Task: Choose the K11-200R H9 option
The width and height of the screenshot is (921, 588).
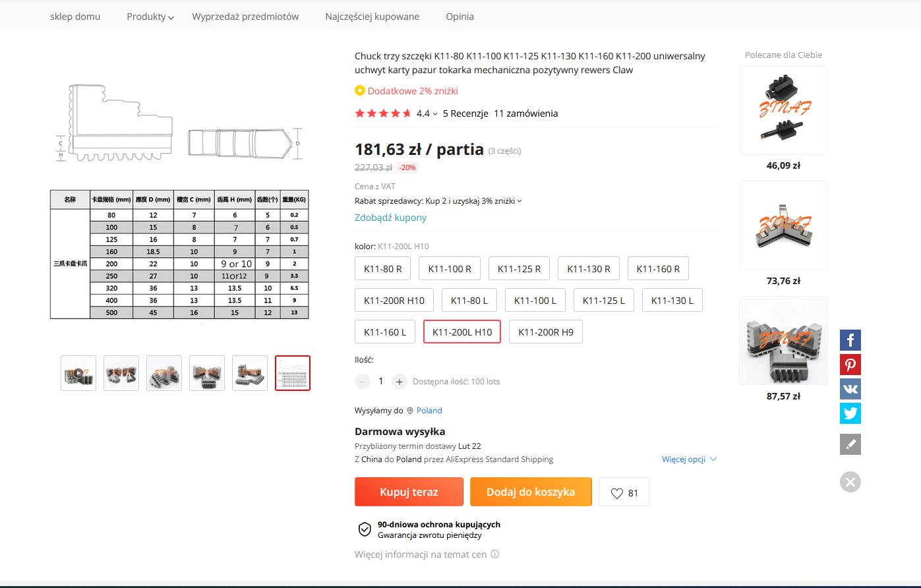Action: point(545,332)
